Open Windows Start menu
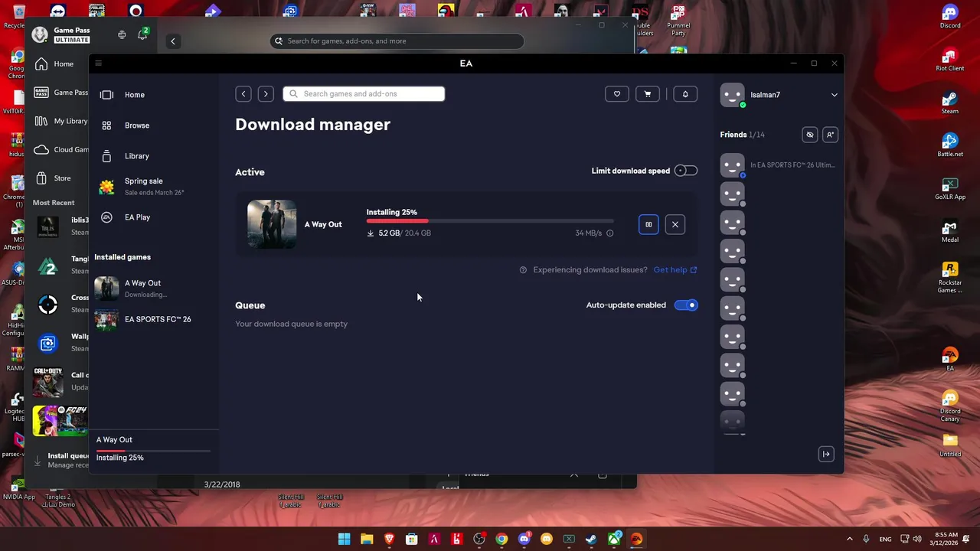Viewport: 980px width, 551px height. pos(345,539)
